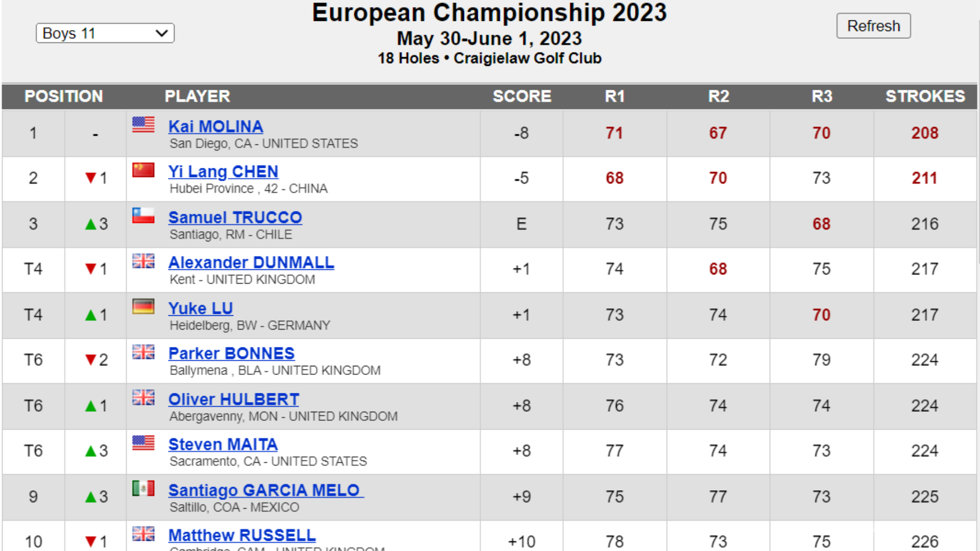Click the United States flag beside Kai Molina
Image resolution: width=980 pixels, height=551 pixels.
point(143,124)
